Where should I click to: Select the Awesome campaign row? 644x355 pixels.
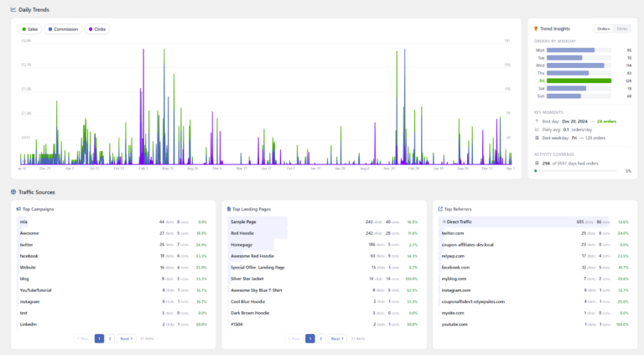pyautogui.click(x=113, y=233)
